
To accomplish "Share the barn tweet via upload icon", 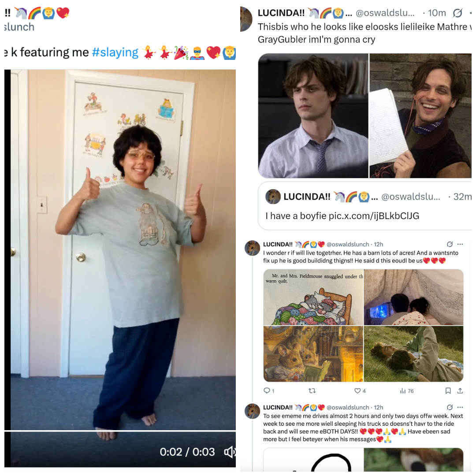I will coord(460,390).
